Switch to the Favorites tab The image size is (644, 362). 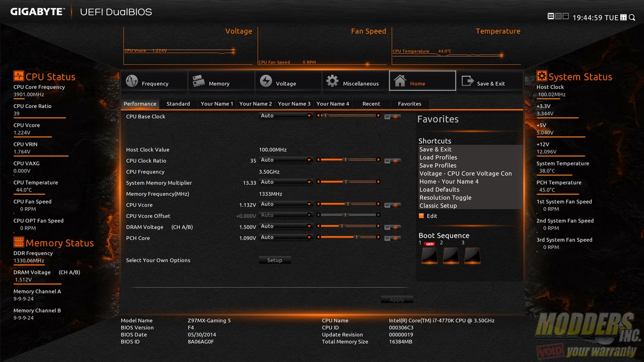coord(410,104)
